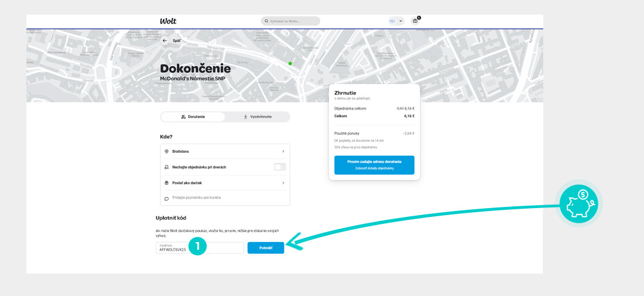Click the Wolt logo
This screenshot has width=644, height=296.
pos(167,21)
